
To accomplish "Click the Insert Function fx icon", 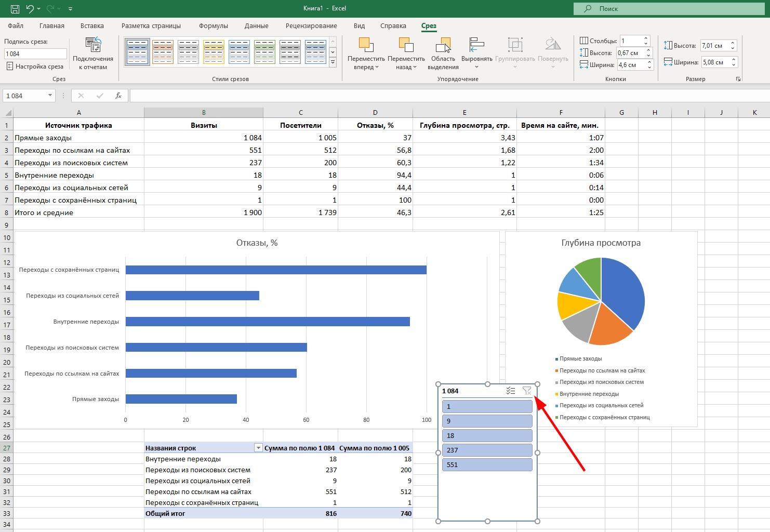I will [x=118, y=96].
